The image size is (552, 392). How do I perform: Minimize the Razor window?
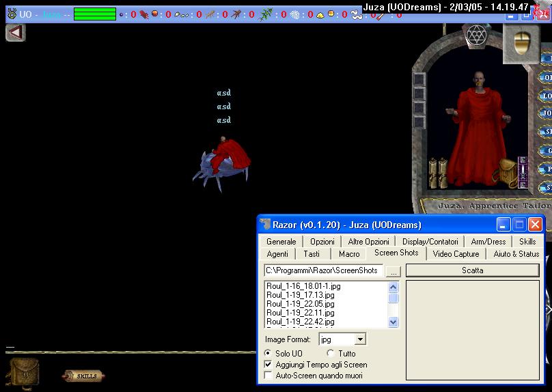(503, 225)
